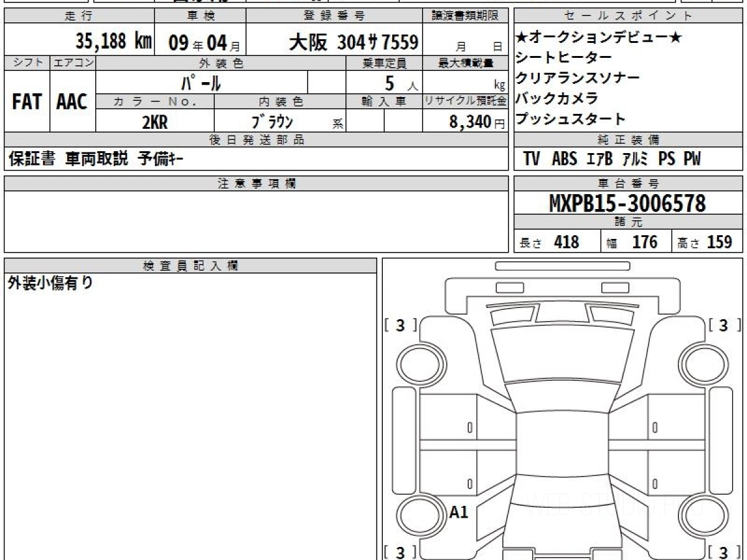Click the 後日発送部品 header

(256, 140)
